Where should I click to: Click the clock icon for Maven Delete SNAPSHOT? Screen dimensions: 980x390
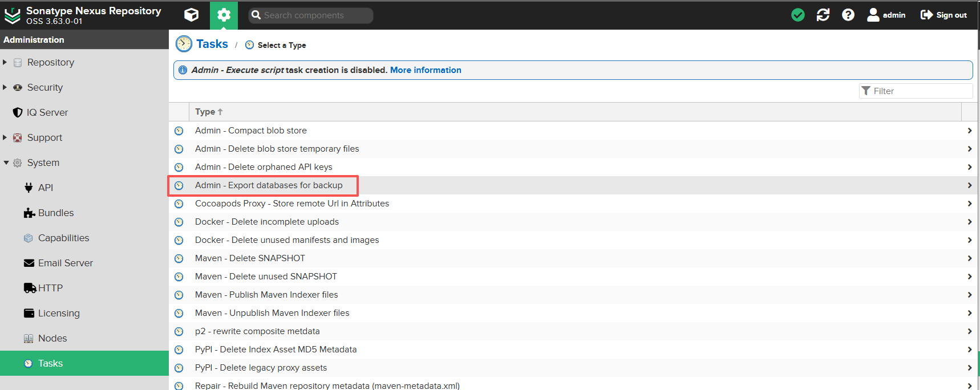179,258
